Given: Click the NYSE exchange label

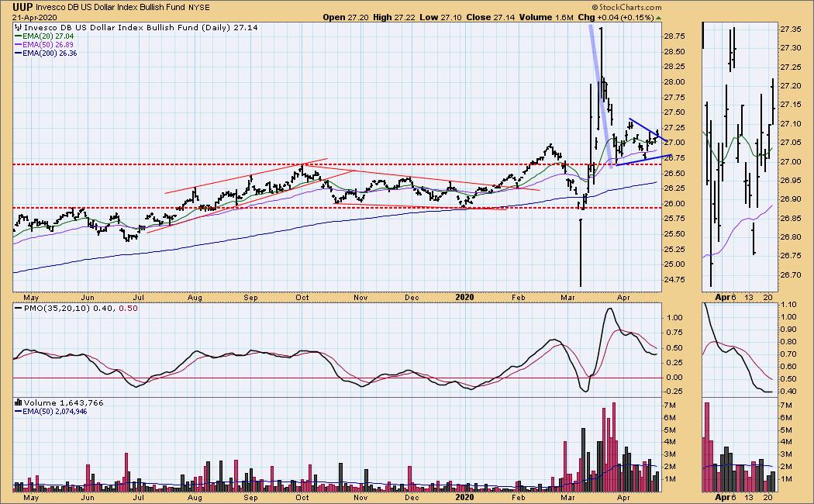Looking at the screenshot, I should point(198,7).
